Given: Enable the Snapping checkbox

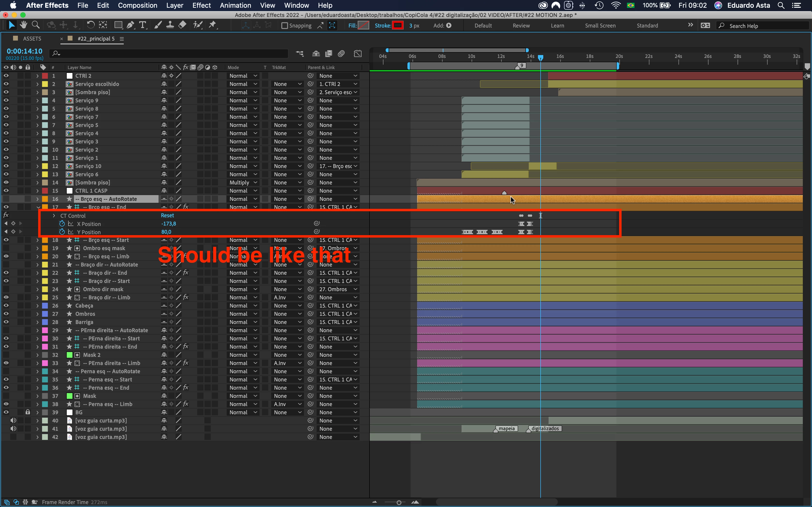Looking at the screenshot, I should point(284,26).
